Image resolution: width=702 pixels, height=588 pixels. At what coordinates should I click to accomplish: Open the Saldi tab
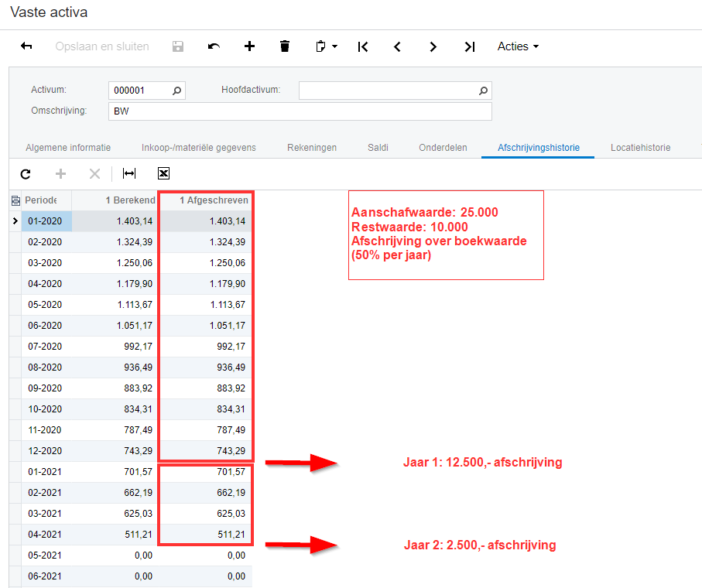(x=378, y=147)
